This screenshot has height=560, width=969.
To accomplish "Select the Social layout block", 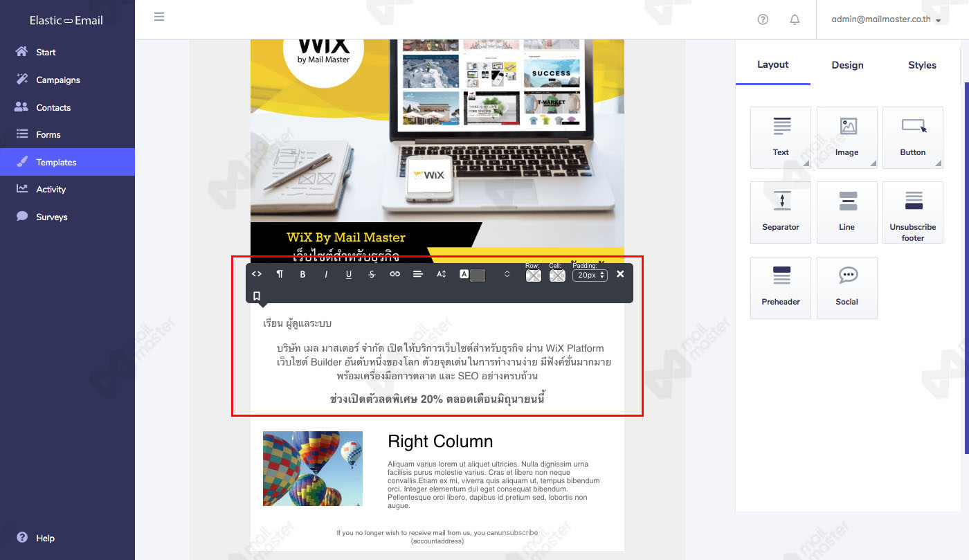I will tap(847, 287).
